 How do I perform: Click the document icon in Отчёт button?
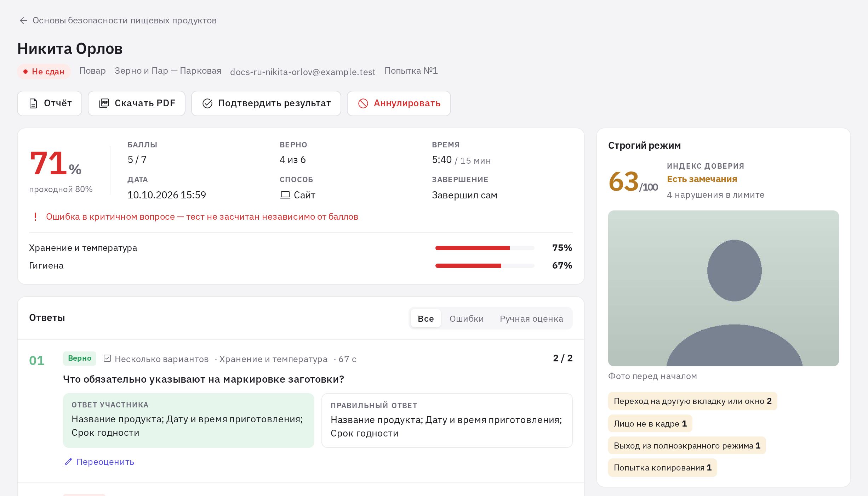click(x=33, y=103)
